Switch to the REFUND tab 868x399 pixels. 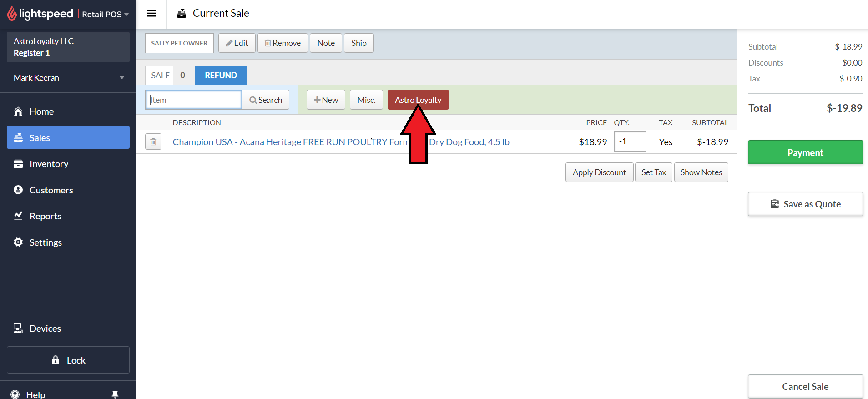click(221, 75)
